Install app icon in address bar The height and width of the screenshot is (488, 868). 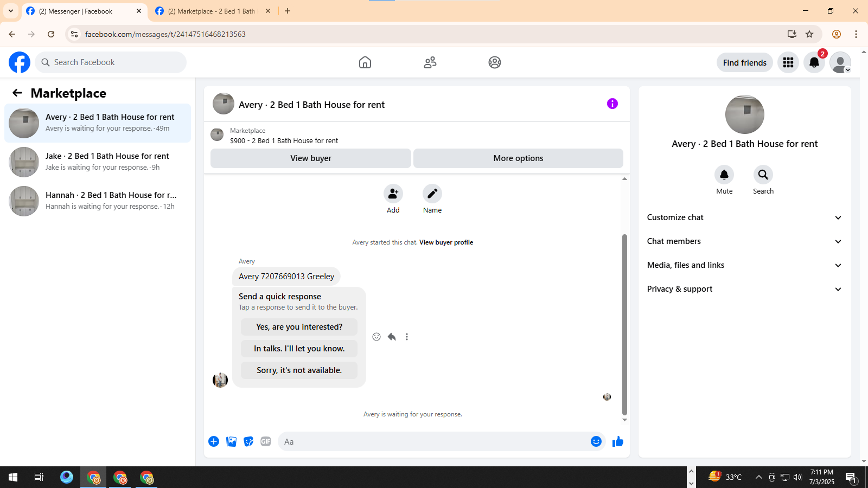[x=792, y=34]
